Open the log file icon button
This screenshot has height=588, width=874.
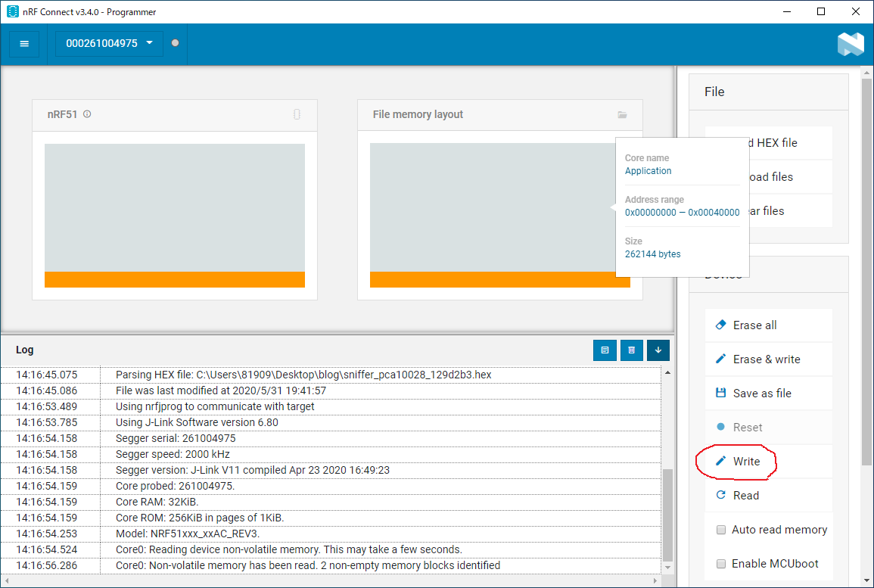click(605, 350)
